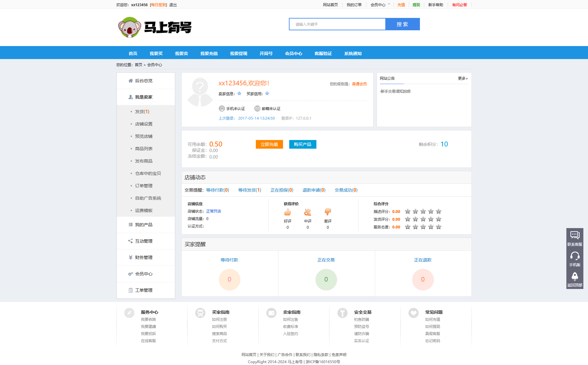Click the 服务中心 compass icon
This screenshot has width=588, height=365.
coord(129,313)
